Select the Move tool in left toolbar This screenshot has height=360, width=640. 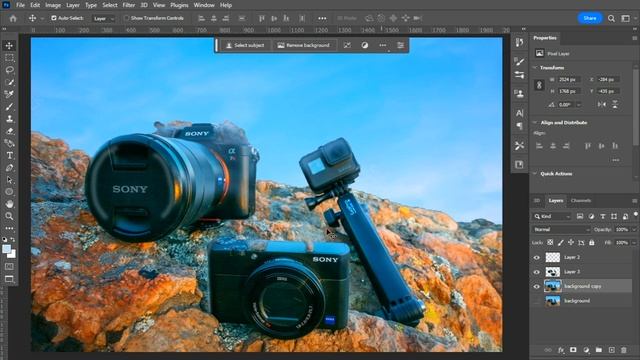[x=9, y=46]
